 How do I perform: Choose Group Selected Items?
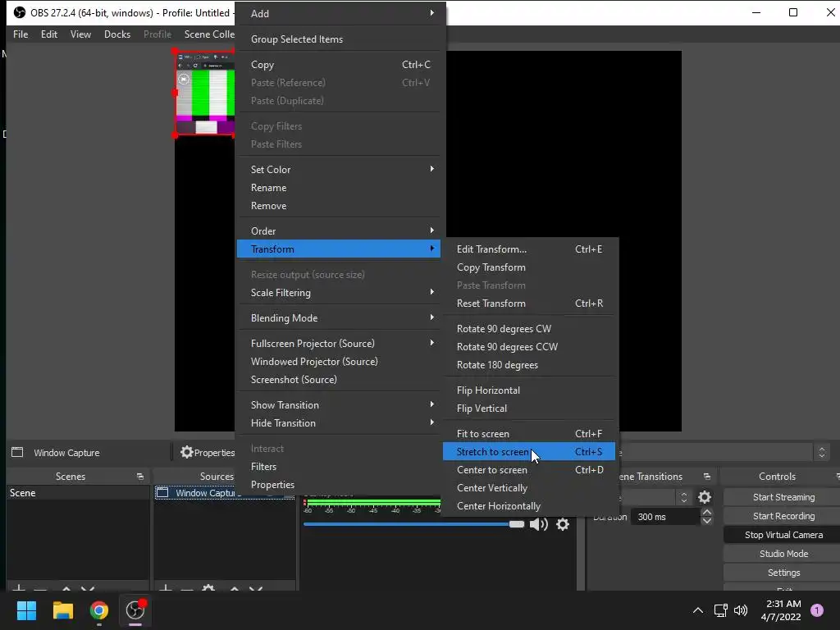[340, 39]
